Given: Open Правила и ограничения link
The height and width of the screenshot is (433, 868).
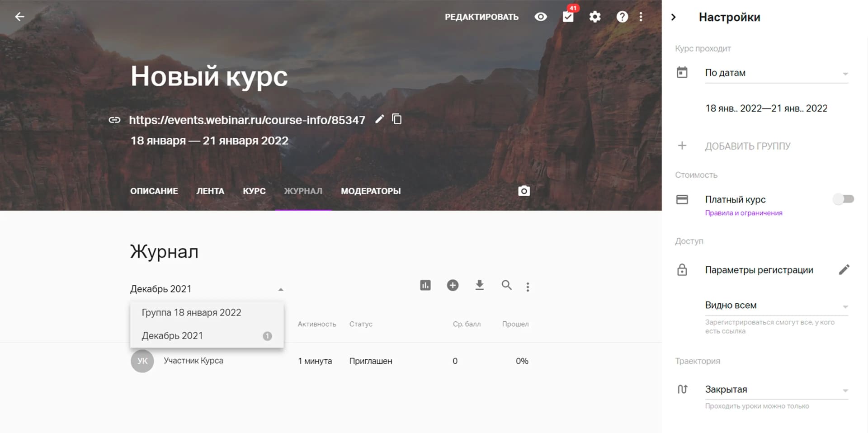Looking at the screenshot, I should (744, 213).
